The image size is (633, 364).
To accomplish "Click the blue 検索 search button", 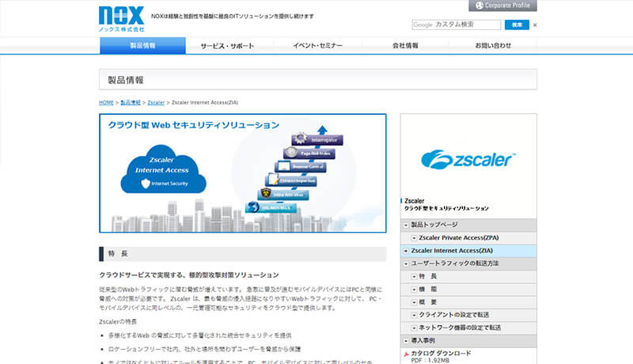I will coord(517,25).
